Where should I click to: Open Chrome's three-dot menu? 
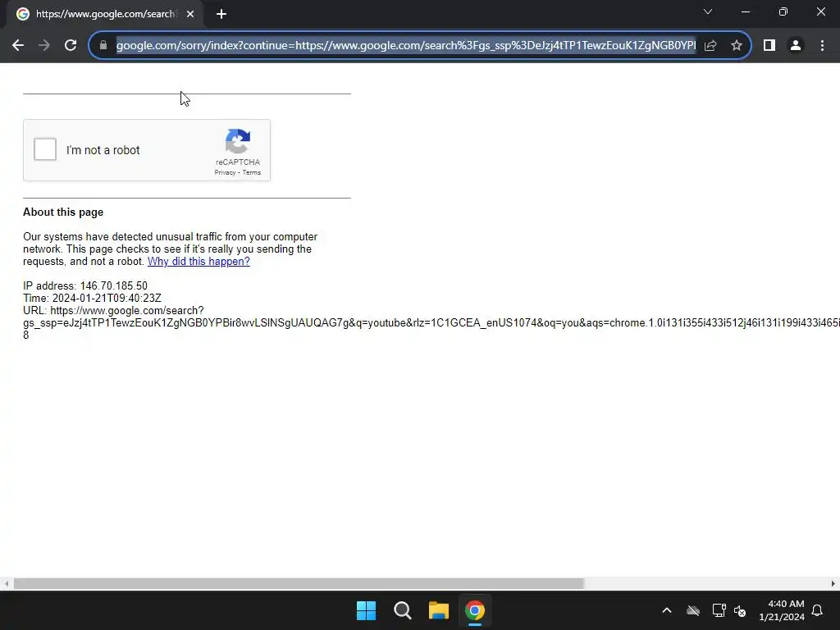[822, 46]
